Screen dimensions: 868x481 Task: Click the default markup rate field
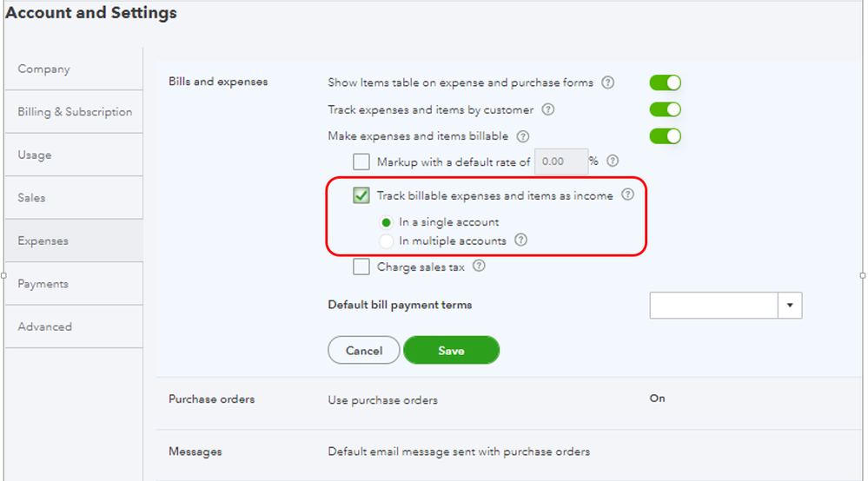pos(560,161)
